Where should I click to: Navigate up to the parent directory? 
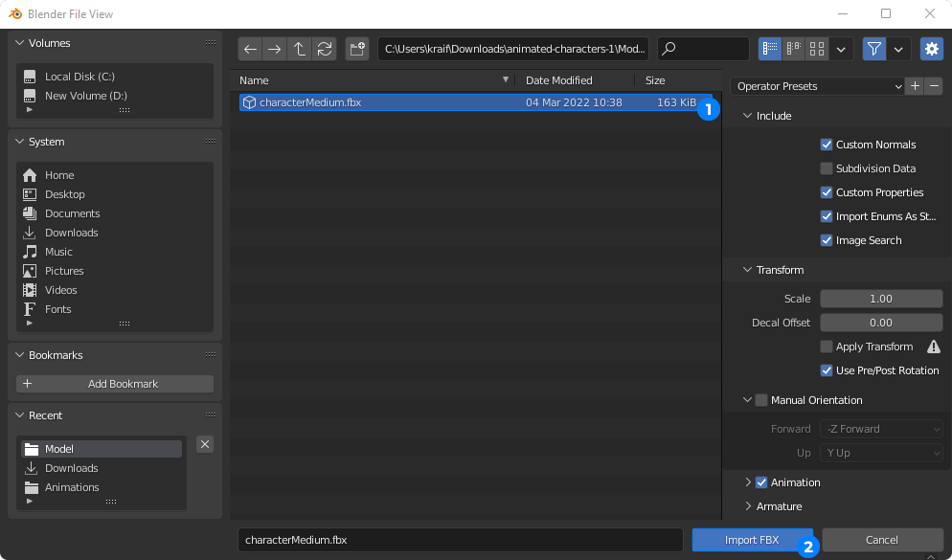(300, 49)
